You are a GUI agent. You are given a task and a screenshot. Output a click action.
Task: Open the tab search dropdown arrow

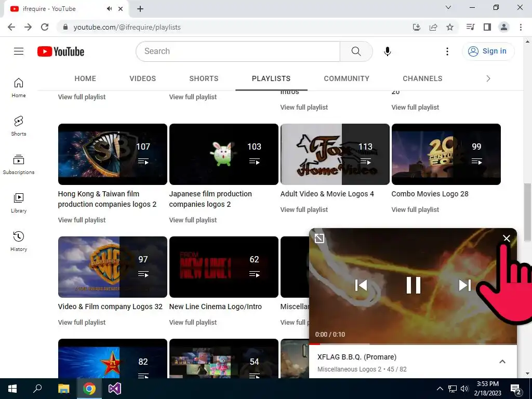pos(448,7)
